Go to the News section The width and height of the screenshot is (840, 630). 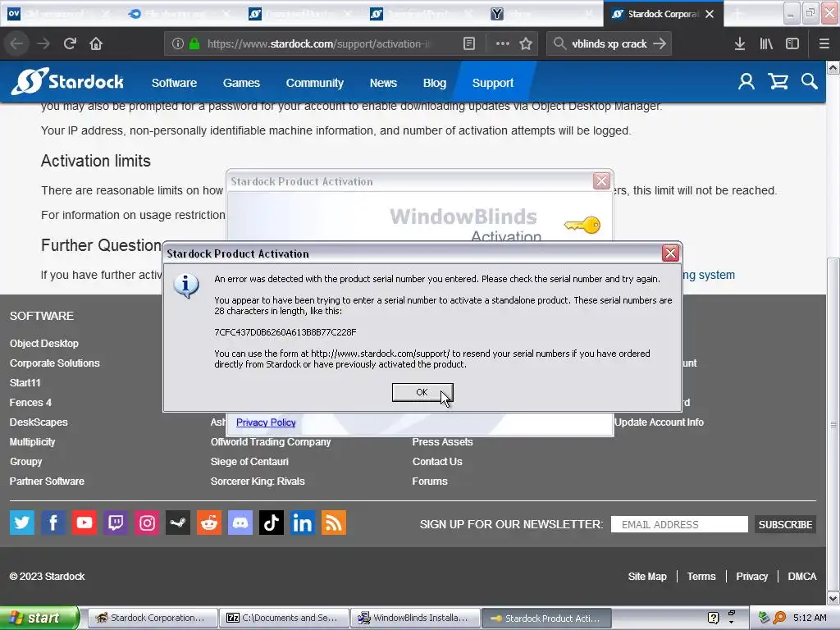tap(383, 83)
